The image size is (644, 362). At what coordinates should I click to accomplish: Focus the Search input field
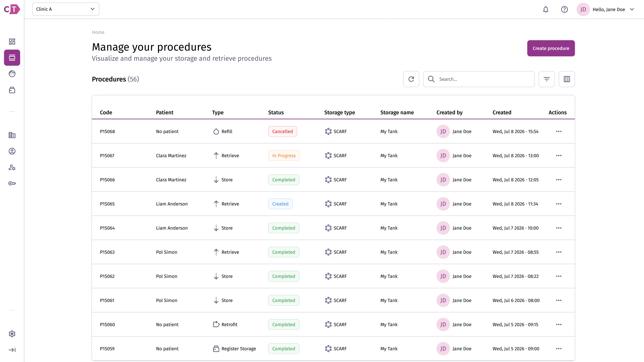[479, 79]
